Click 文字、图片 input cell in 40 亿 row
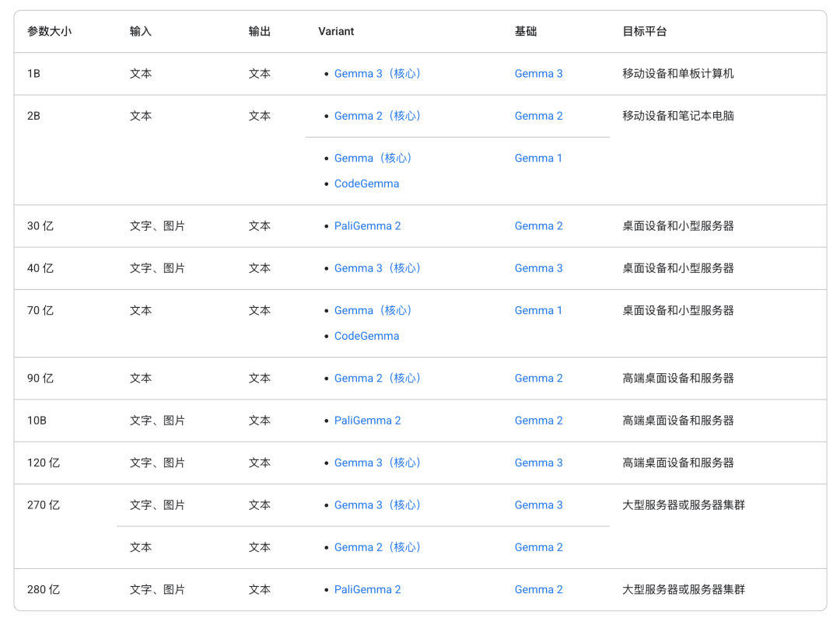This screenshot has width=840, height=618. pos(157,268)
